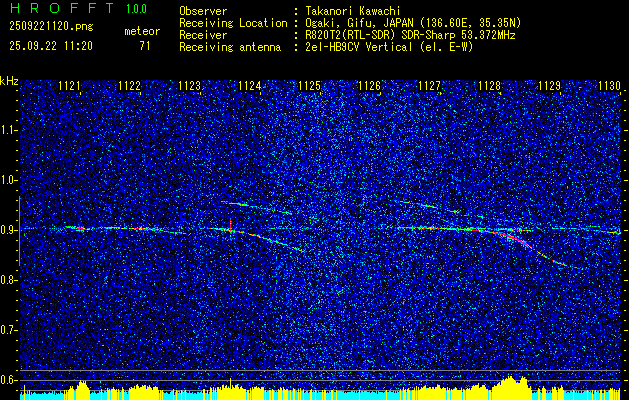Viewport: 629px width, 400px height.
Task: Click the 0.8 kHz frequency label
Action: click(8, 280)
